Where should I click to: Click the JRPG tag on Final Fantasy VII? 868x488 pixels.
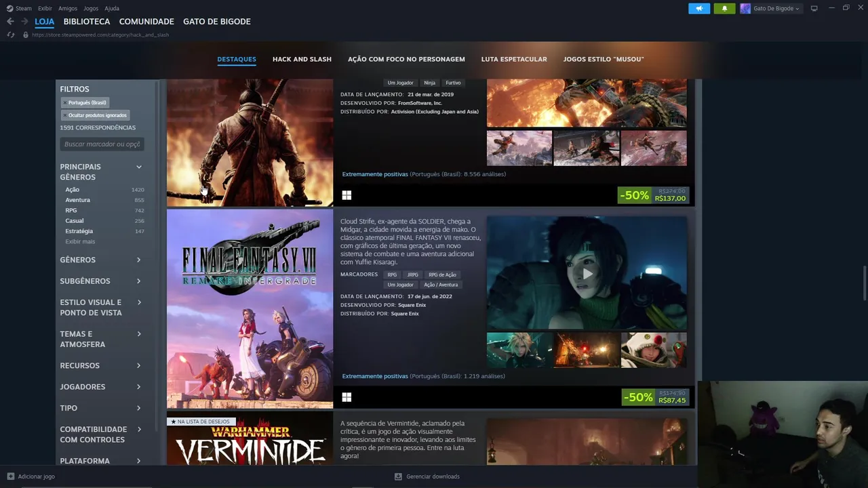pos(413,274)
